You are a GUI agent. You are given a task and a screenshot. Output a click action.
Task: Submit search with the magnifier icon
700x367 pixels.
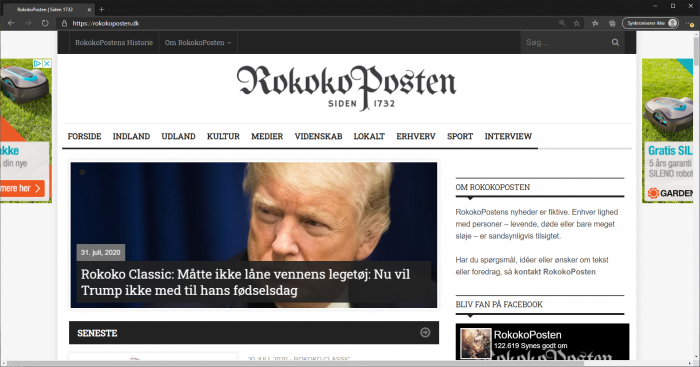pyautogui.click(x=615, y=42)
